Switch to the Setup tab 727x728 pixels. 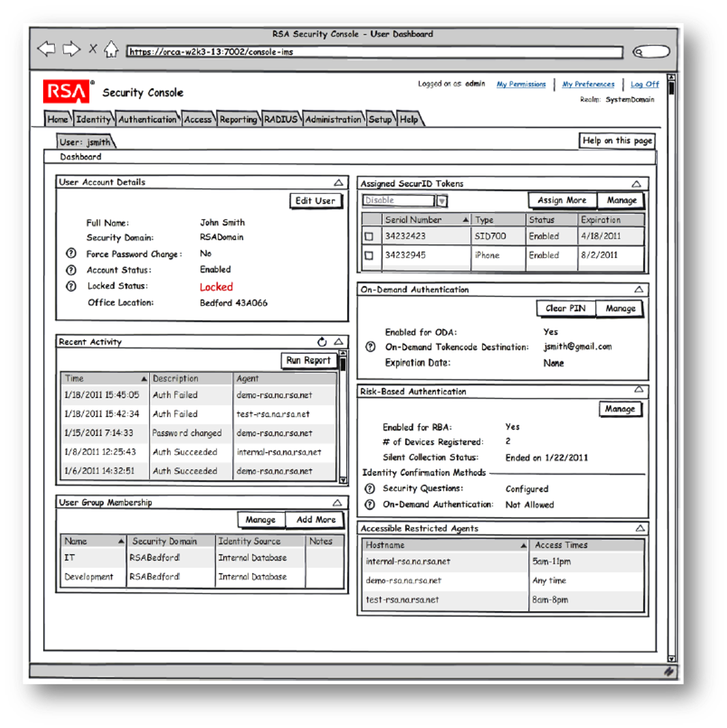380,119
